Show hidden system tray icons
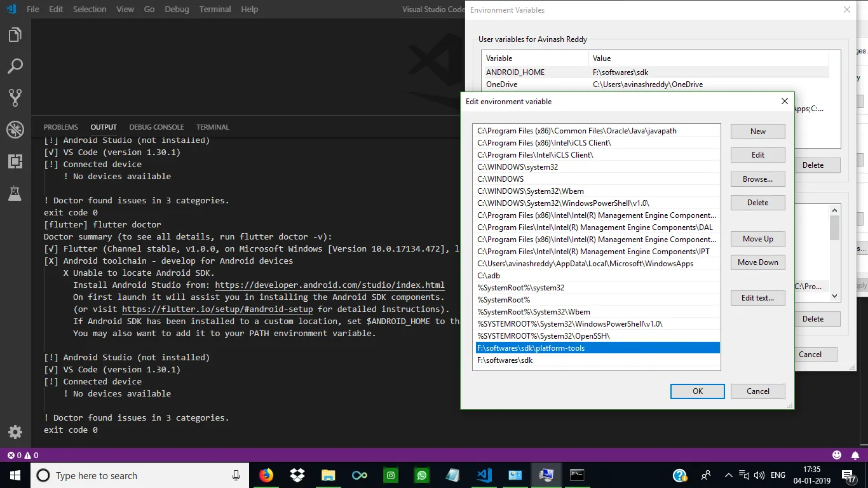 pyautogui.click(x=729, y=475)
